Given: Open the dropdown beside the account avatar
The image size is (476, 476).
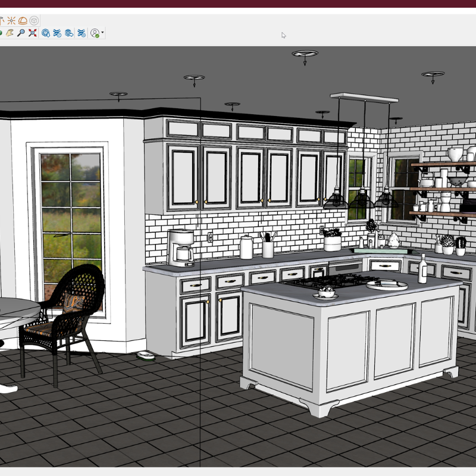Looking at the screenshot, I should click(102, 33).
